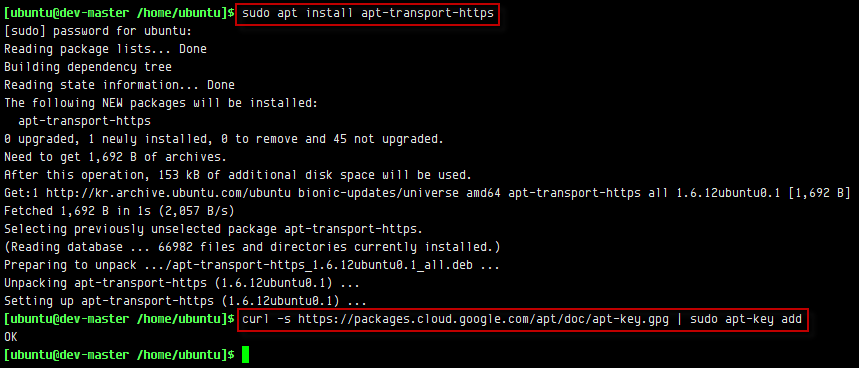The image size is (859, 368).
Task: Click the 'OK' output line
Action: (x=10, y=337)
